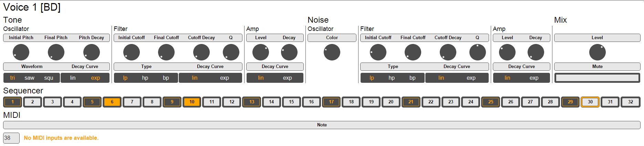The image size is (644, 146).
Task: Toggle sequencer step 21
Action: click(x=411, y=102)
